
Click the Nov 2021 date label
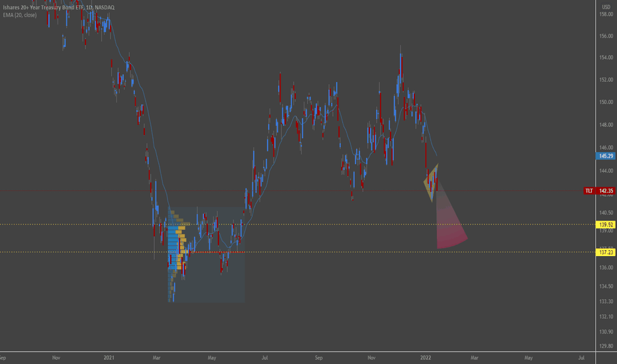tap(371, 357)
